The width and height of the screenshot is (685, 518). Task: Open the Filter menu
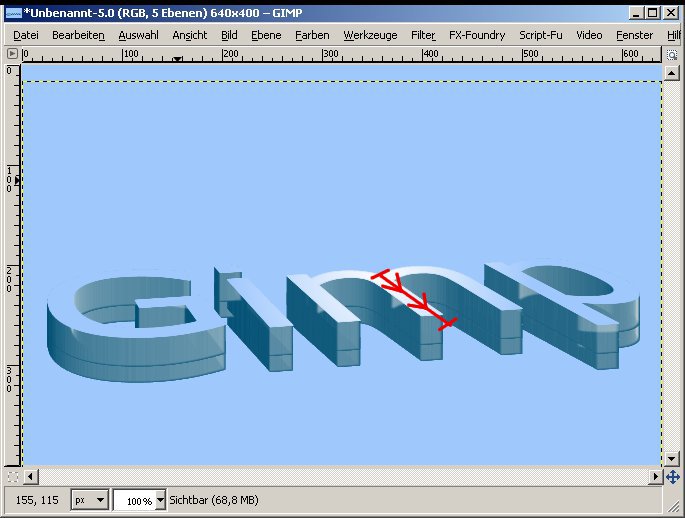[423, 35]
